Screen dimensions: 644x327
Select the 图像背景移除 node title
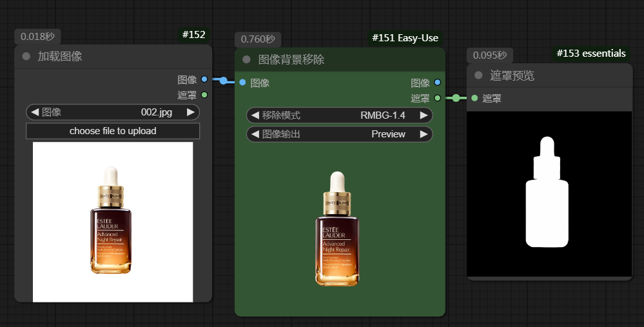point(291,59)
